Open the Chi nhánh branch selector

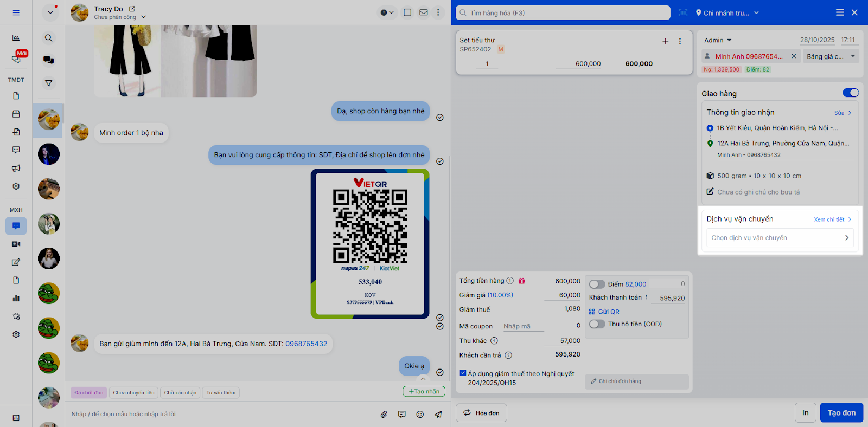(727, 12)
